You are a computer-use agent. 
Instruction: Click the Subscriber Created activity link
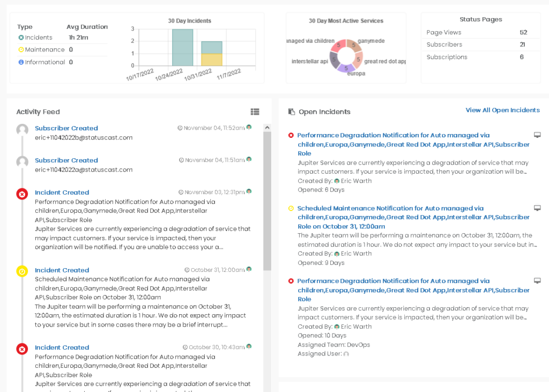pyautogui.click(x=66, y=128)
